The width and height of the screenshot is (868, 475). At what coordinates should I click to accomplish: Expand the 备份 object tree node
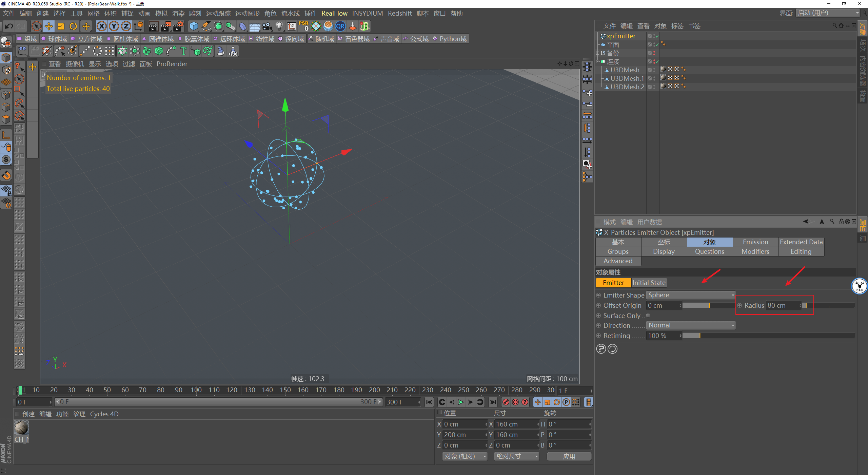(x=598, y=53)
